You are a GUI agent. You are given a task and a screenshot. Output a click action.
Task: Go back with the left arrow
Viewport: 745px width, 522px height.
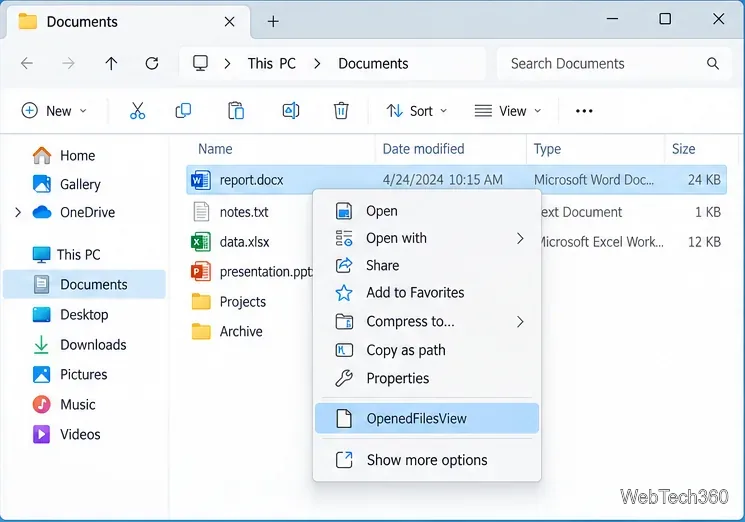[x=27, y=63]
